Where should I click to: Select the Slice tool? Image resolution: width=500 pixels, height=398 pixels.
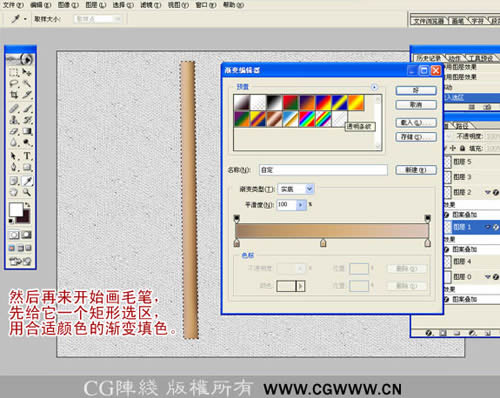pos(27,95)
